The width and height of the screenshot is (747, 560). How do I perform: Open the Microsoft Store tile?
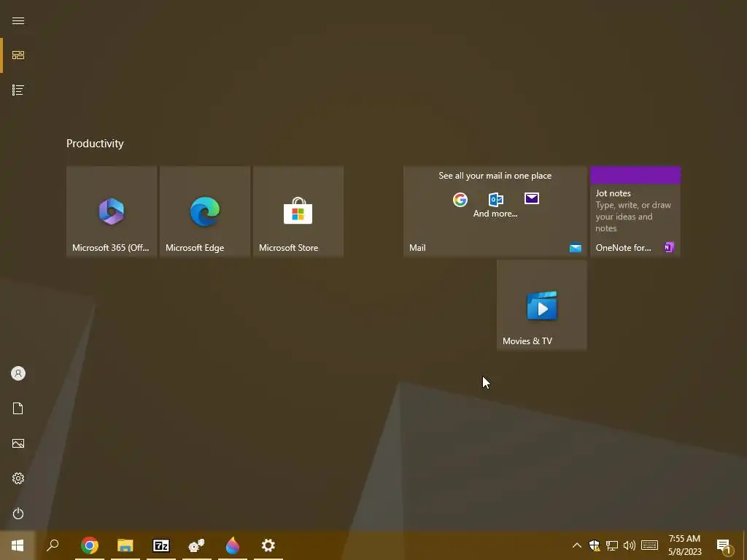(298, 211)
